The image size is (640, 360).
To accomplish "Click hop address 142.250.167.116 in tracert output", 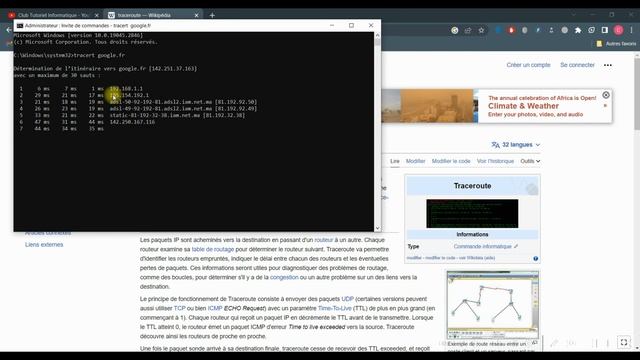I will [x=132, y=122].
